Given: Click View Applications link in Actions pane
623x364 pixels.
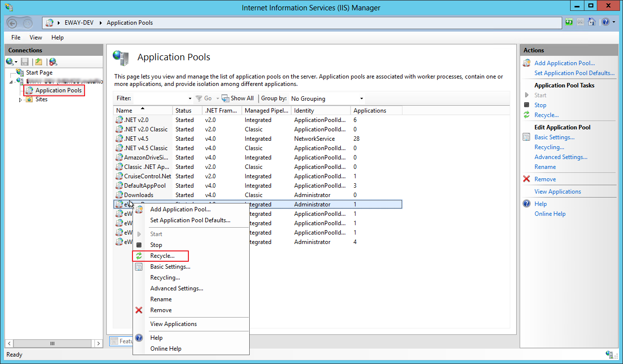Looking at the screenshot, I should click(558, 192).
